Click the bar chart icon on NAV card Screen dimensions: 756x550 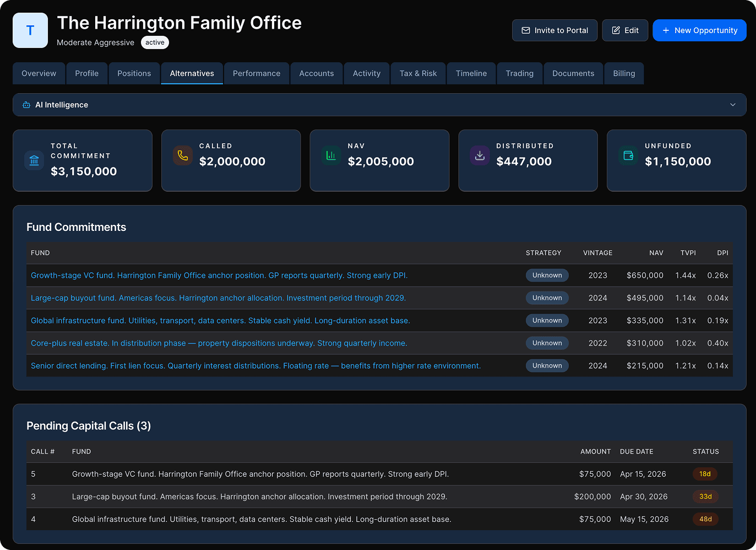pyautogui.click(x=331, y=155)
